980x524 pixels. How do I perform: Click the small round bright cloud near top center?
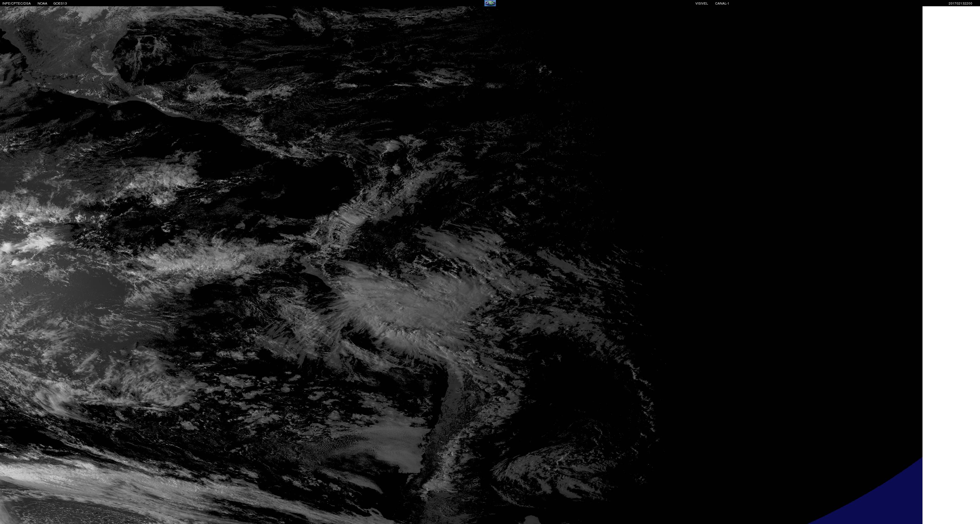pos(392,145)
